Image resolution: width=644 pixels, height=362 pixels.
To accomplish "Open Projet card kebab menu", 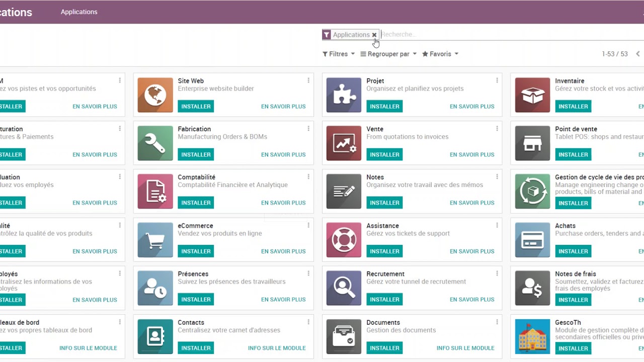I will [x=497, y=80].
